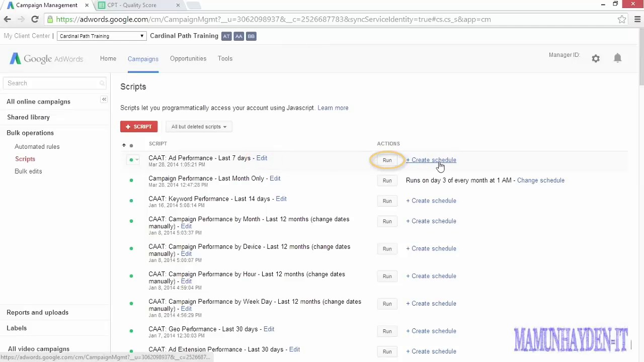Bookmark this page with the star icon
644x362 pixels.
(622, 19)
